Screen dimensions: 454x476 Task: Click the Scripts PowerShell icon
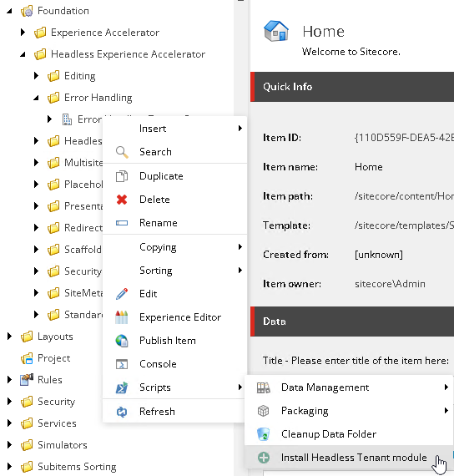122,387
